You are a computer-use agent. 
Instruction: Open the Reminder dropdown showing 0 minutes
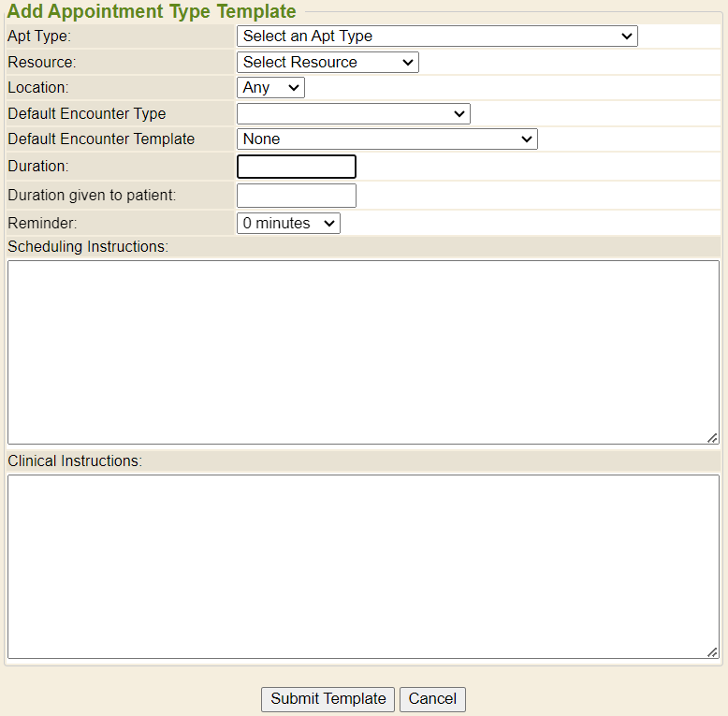[x=288, y=224]
